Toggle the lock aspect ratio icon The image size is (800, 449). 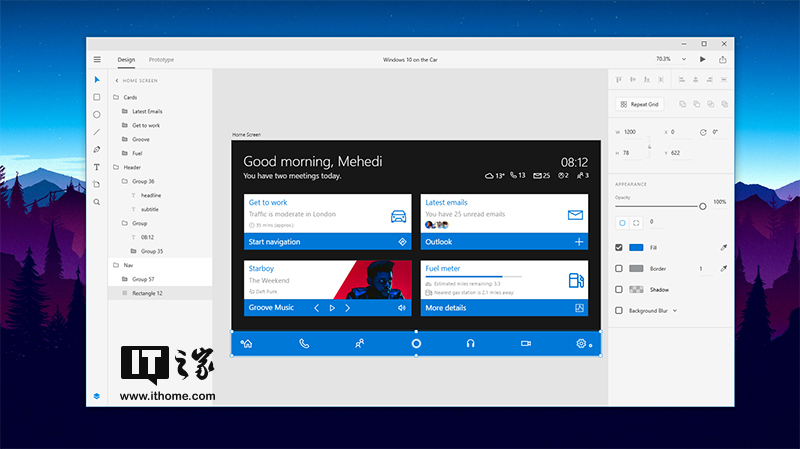[649, 146]
